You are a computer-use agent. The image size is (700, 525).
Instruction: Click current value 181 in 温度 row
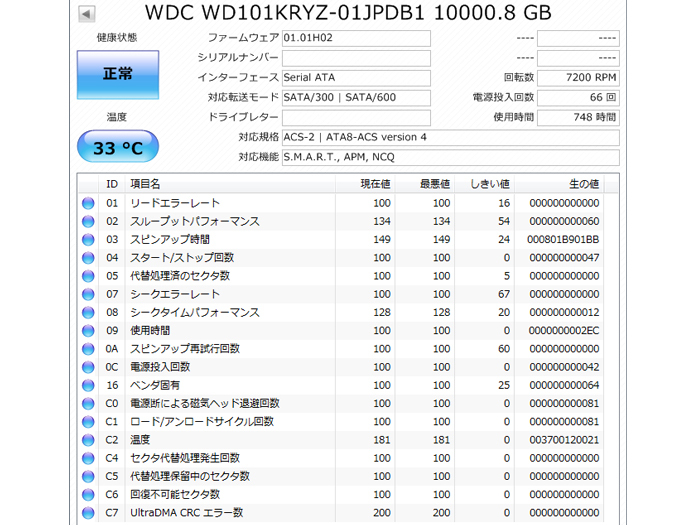382,440
